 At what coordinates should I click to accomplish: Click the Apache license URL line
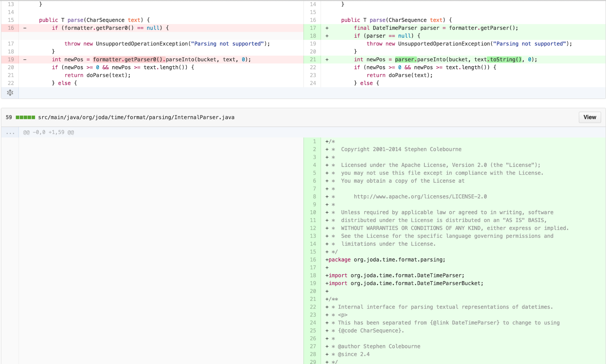(x=420, y=197)
